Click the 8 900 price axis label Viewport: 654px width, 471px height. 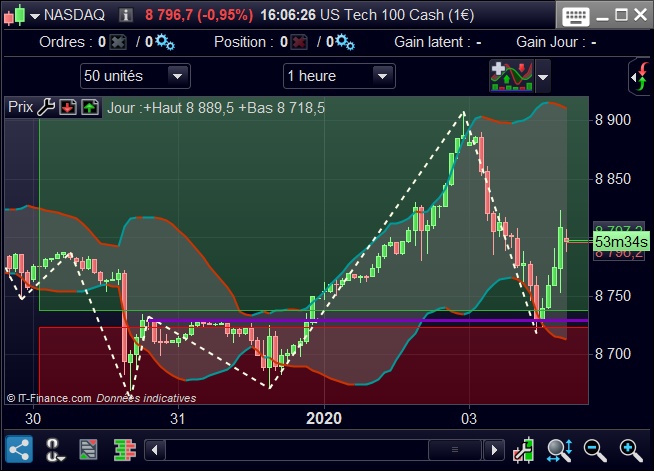click(x=613, y=121)
